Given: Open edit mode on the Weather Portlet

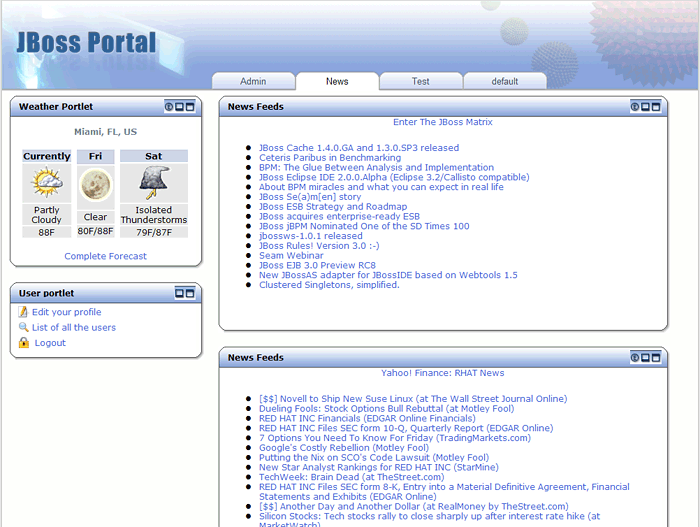Looking at the screenshot, I should coord(169,107).
